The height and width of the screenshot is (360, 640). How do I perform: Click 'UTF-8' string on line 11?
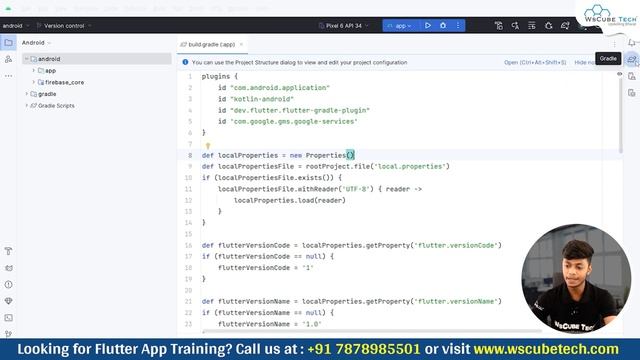(356, 189)
